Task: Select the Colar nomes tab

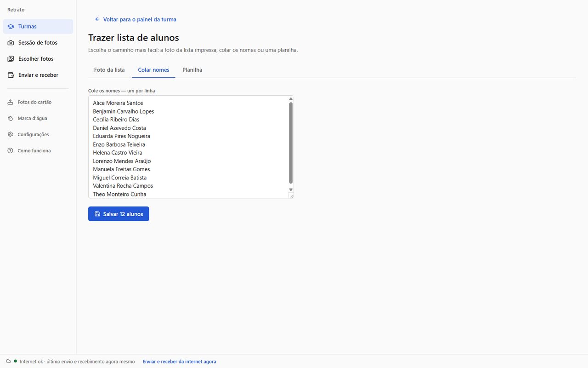Action: 153,70
